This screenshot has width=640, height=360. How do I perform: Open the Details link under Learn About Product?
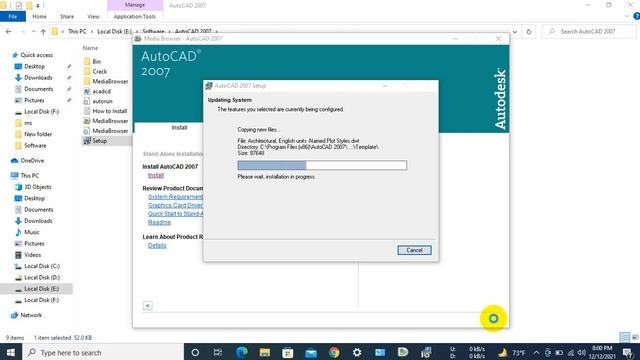click(x=157, y=245)
